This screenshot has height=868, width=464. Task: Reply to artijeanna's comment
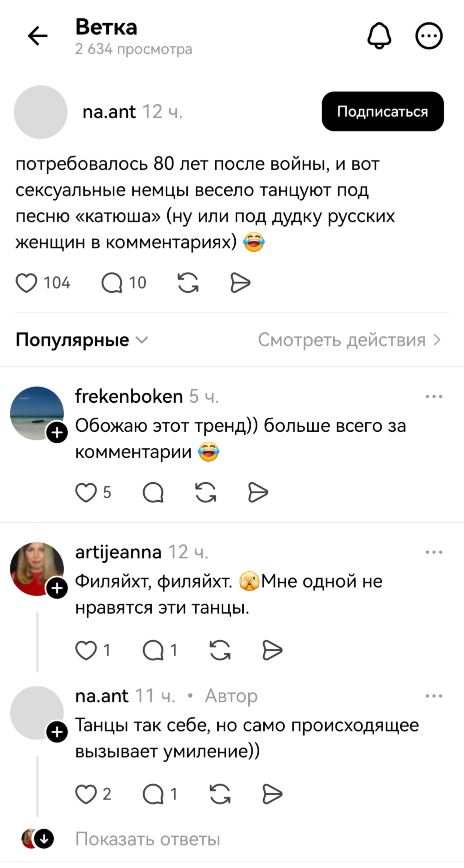(153, 650)
